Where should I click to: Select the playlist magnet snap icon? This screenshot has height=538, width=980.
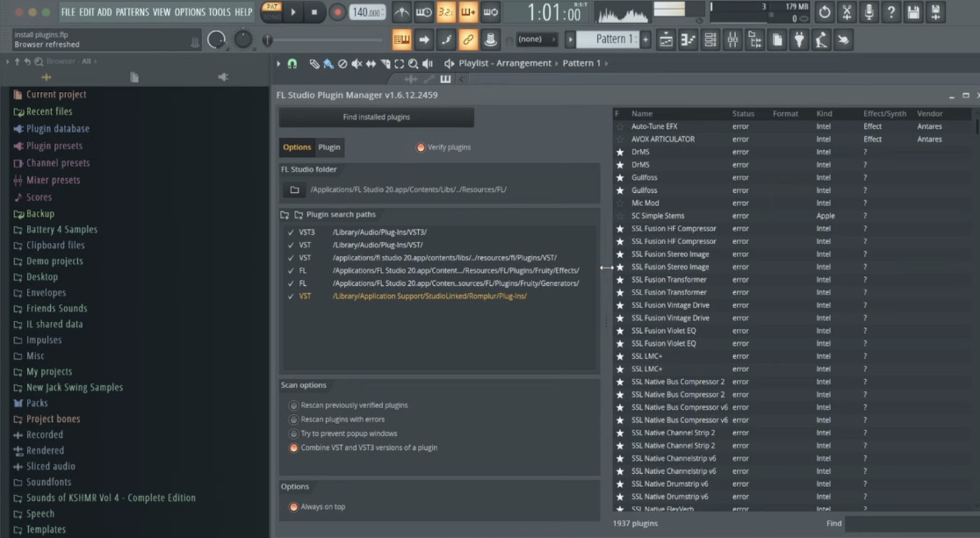pos(292,63)
